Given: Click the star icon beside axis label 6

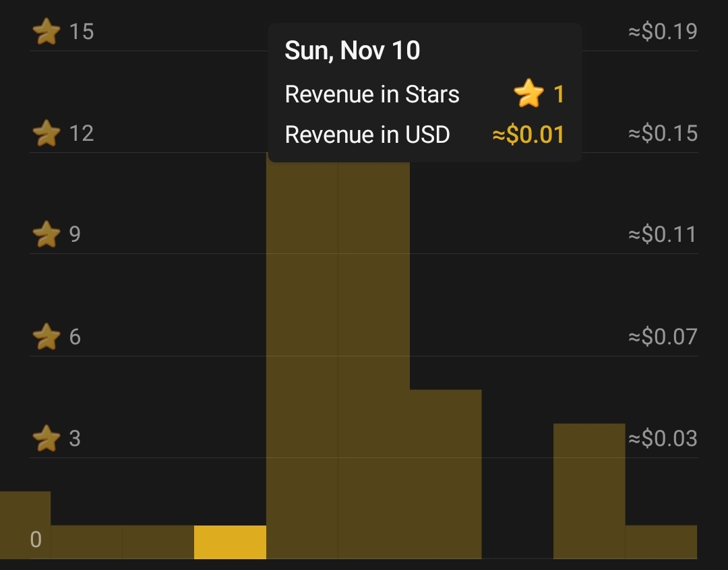Looking at the screenshot, I should click(x=46, y=336).
